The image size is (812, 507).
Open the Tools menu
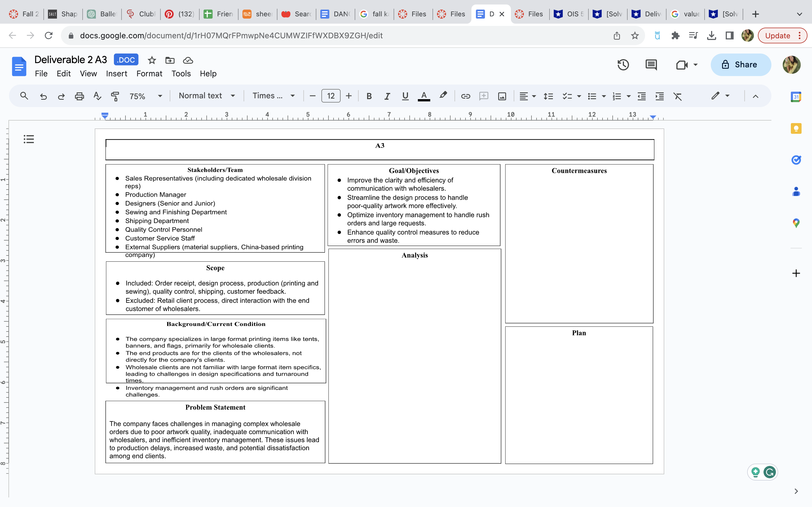click(x=181, y=74)
